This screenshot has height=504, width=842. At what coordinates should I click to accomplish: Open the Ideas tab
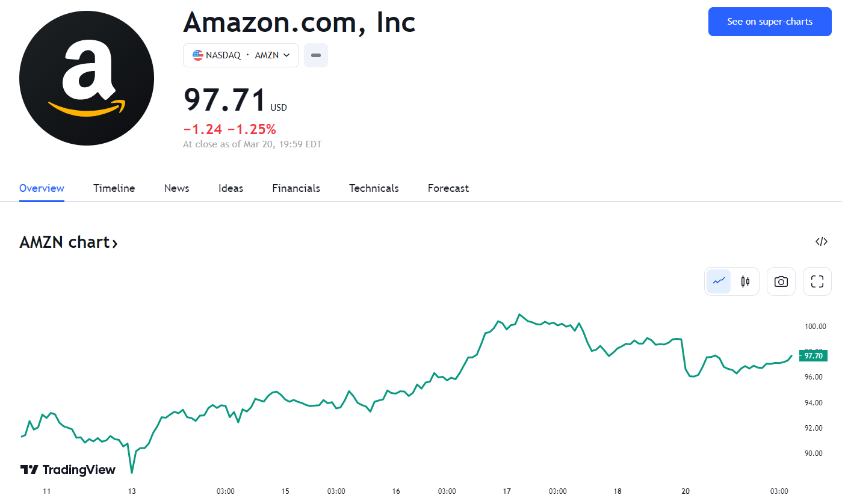coord(231,188)
